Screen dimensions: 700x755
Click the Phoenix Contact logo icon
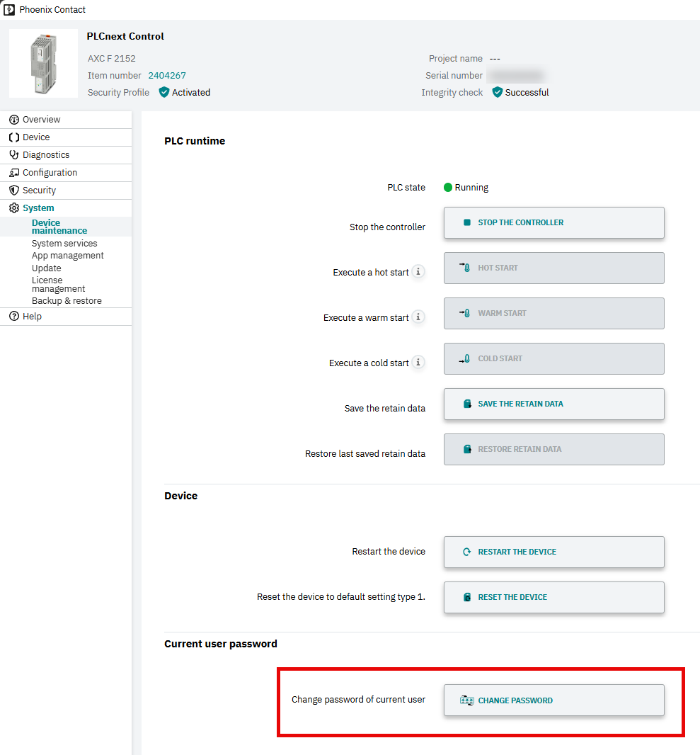pos(9,10)
